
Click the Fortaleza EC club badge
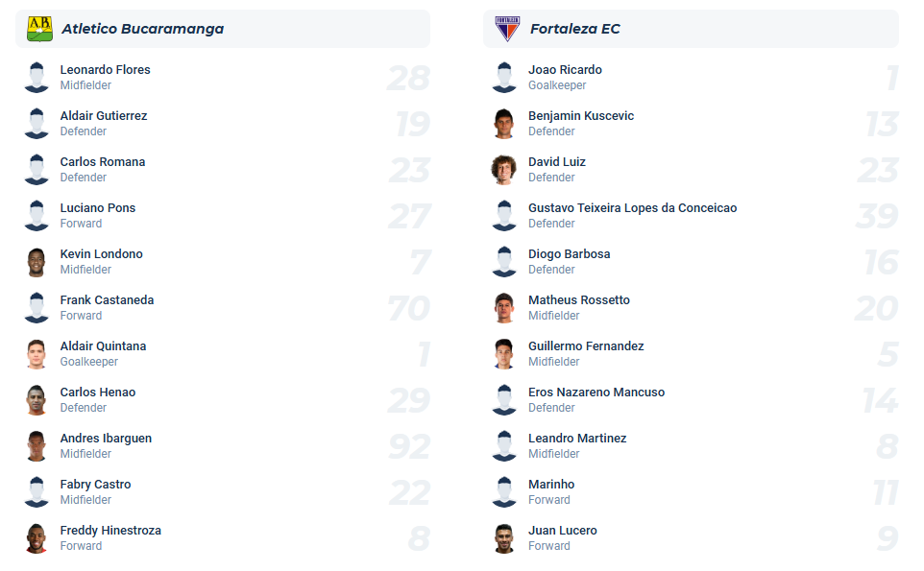tap(503, 28)
